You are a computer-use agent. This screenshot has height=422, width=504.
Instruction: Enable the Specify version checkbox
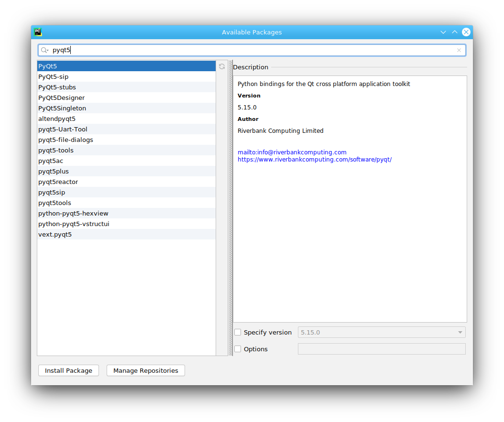238,332
